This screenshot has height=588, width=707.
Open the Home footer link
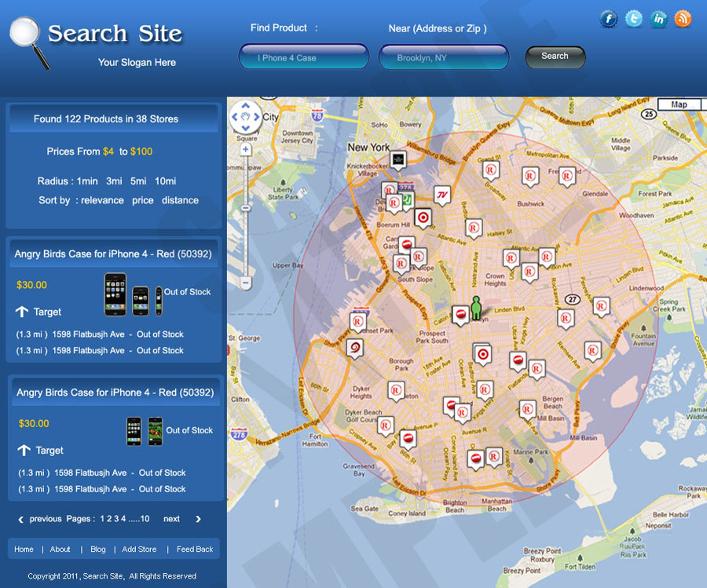[x=24, y=550]
